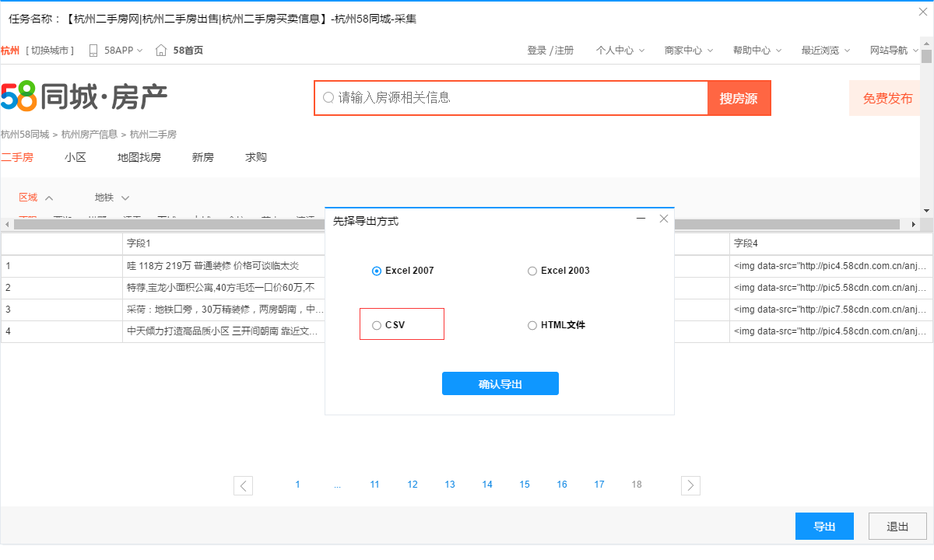The width and height of the screenshot is (934, 560).
Task: Expand the 网站导航 menu
Action: click(894, 51)
